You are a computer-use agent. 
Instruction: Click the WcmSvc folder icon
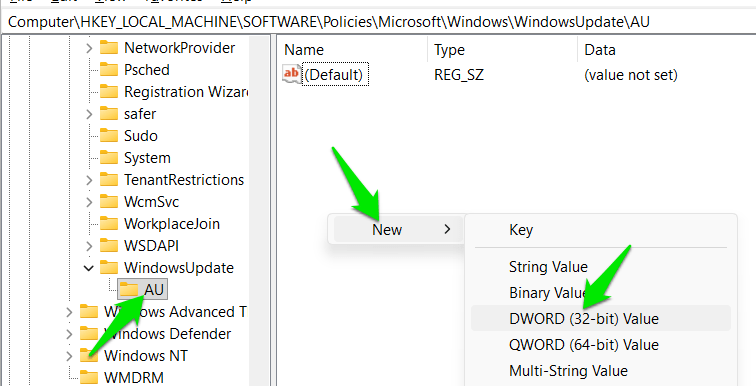pyautogui.click(x=109, y=202)
